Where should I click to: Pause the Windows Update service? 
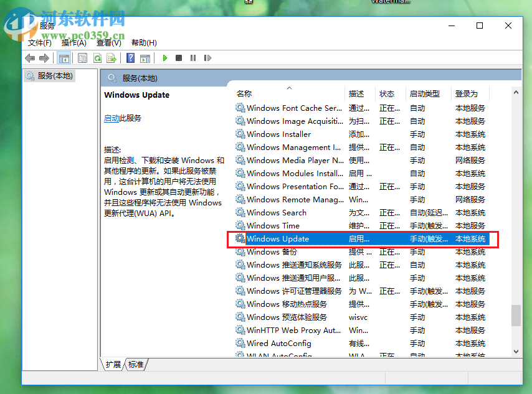point(193,57)
